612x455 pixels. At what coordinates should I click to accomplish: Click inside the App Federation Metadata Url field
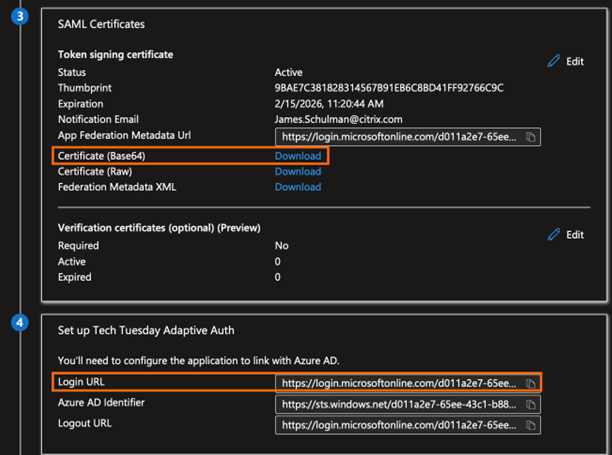pyautogui.click(x=400, y=136)
